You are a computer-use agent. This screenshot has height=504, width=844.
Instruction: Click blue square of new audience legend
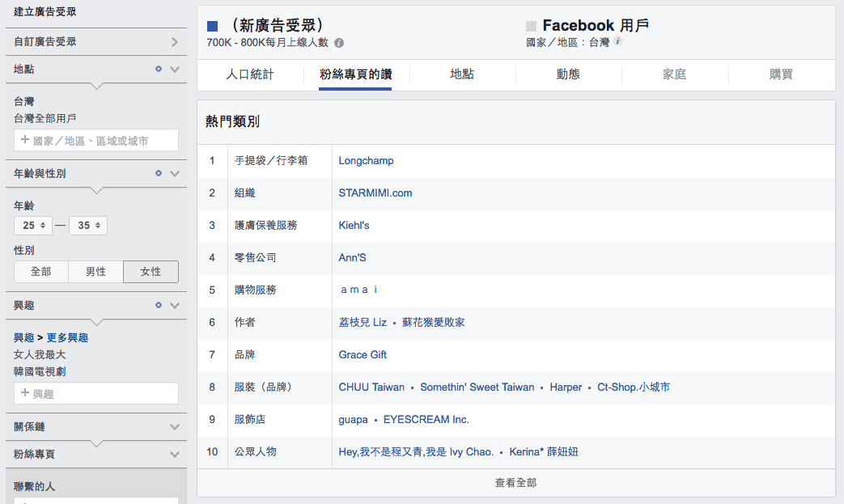(213, 26)
